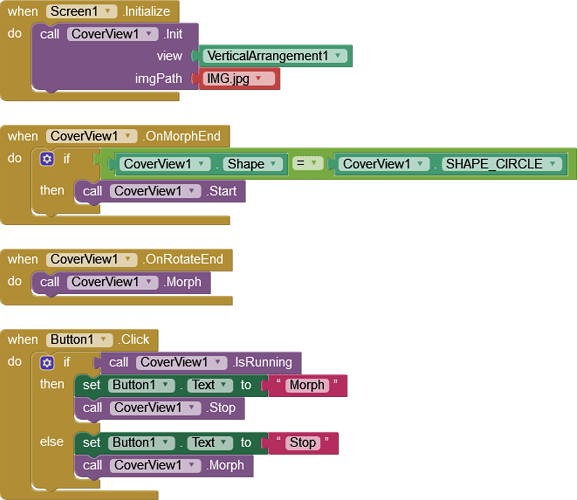Select the CoverView1.IsRunning call block

click(200, 362)
